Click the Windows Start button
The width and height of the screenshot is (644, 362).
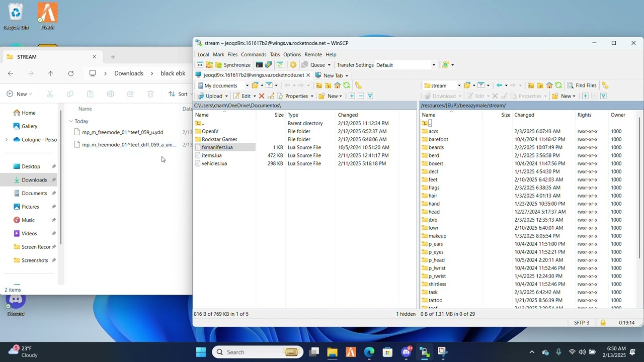[201, 352]
